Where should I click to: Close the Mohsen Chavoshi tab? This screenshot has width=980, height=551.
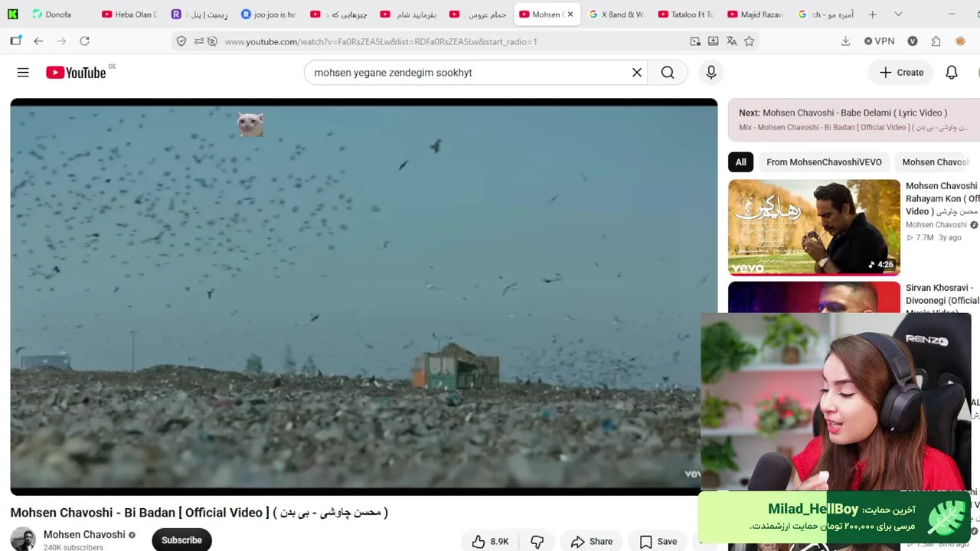click(x=570, y=15)
